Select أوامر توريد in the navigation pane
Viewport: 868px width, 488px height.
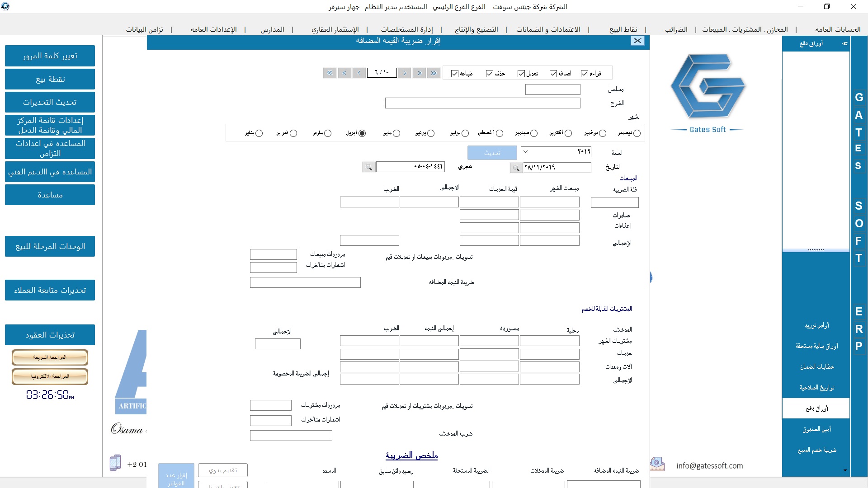[x=816, y=325]
